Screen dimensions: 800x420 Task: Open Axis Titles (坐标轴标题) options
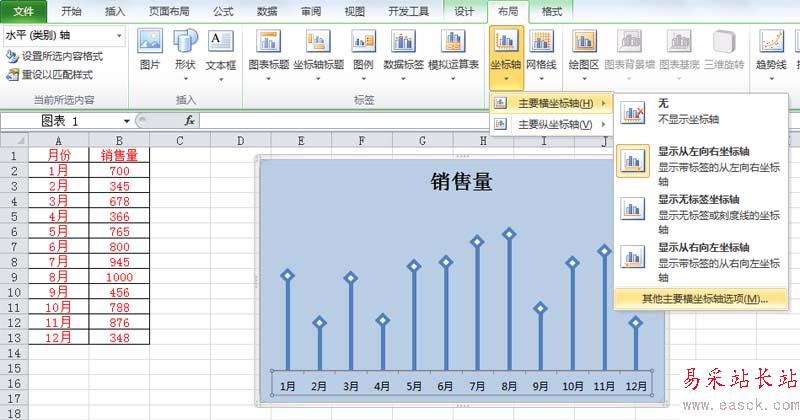(318, 55)
